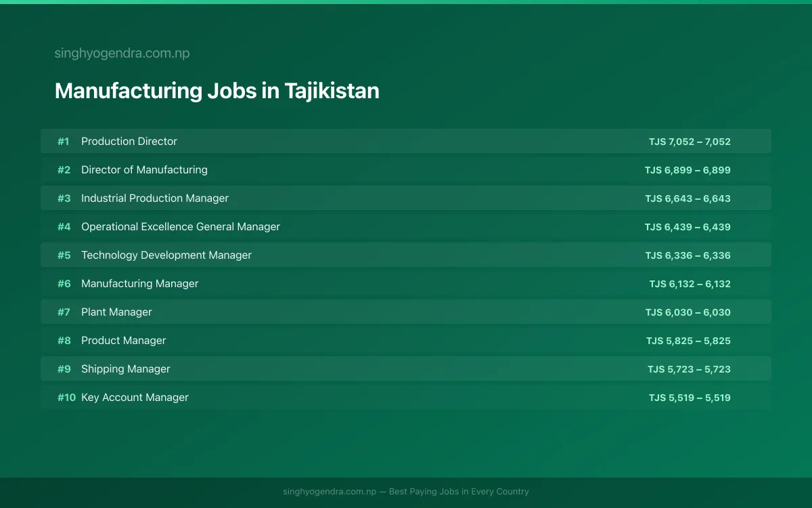Select the Manufacturing Manager job title

(x=140, y=284)
